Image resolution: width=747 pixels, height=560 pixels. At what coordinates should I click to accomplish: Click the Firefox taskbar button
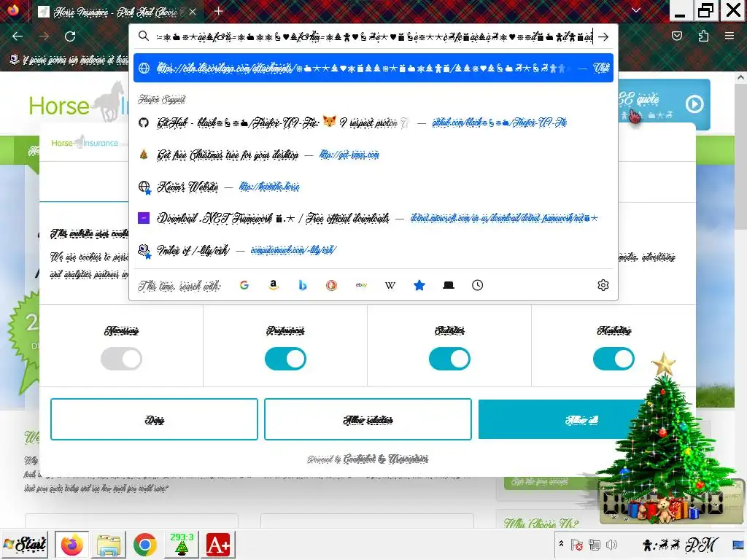72,544
